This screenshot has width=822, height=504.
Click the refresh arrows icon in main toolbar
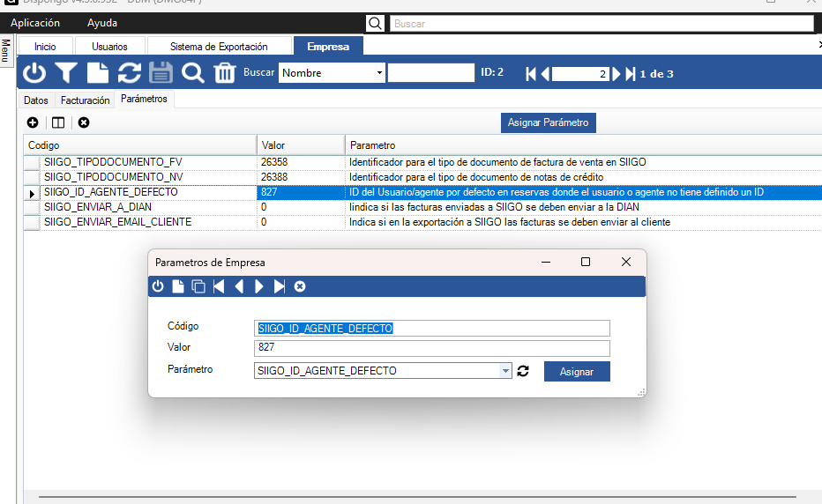129,73
